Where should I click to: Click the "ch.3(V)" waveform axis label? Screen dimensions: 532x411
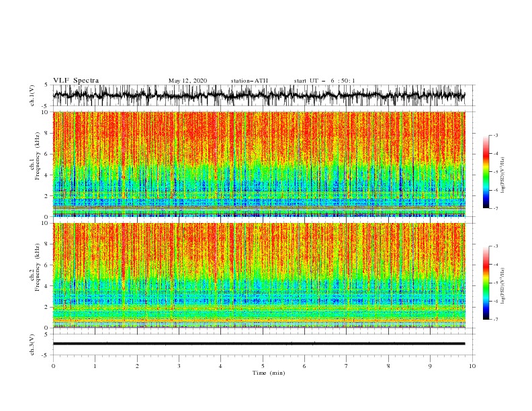(32, 345)
